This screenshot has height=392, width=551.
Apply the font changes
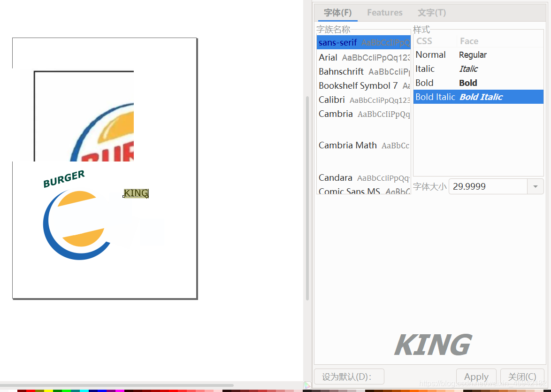(x=476, y=377)
